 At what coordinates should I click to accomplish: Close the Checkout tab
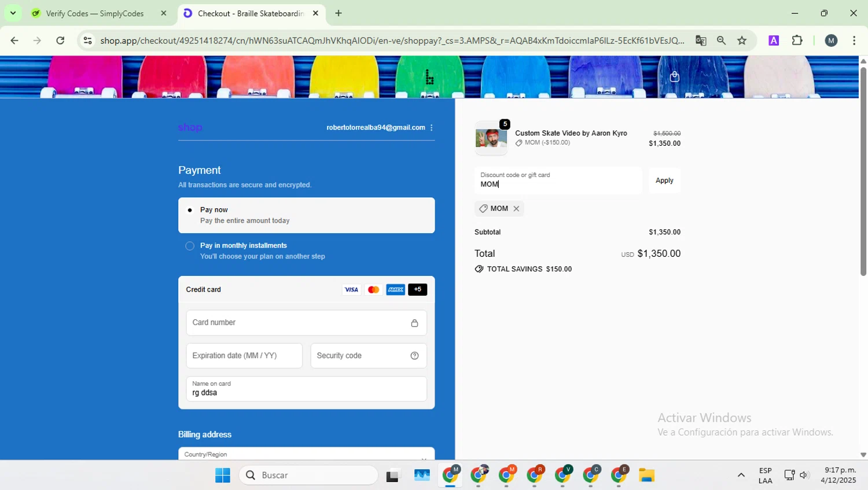[315, 13]
